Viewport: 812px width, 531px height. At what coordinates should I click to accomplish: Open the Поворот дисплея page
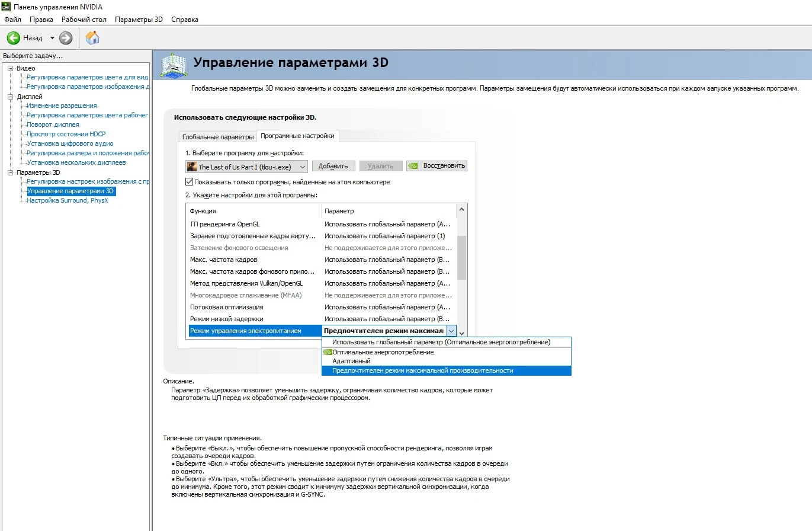tap(53, 124)
